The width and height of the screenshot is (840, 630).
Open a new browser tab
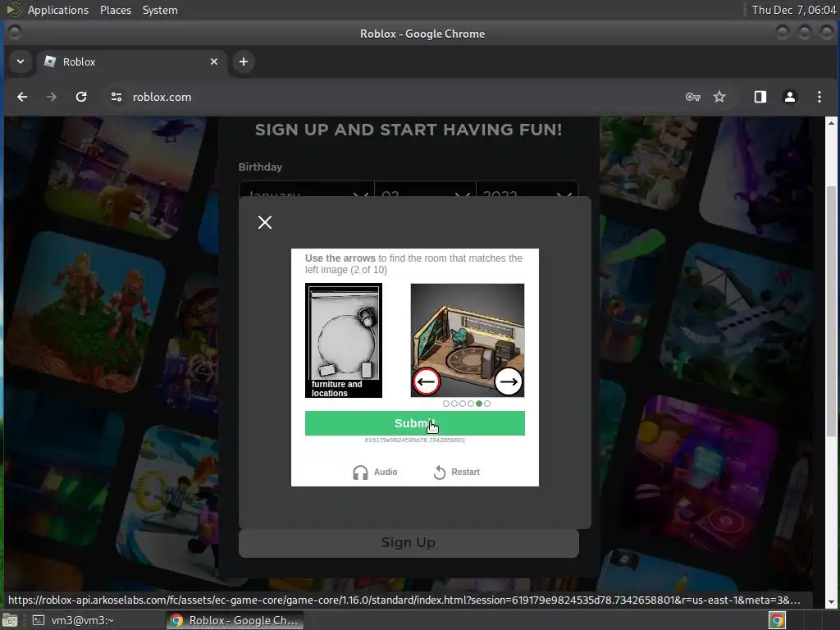point(243,62)
